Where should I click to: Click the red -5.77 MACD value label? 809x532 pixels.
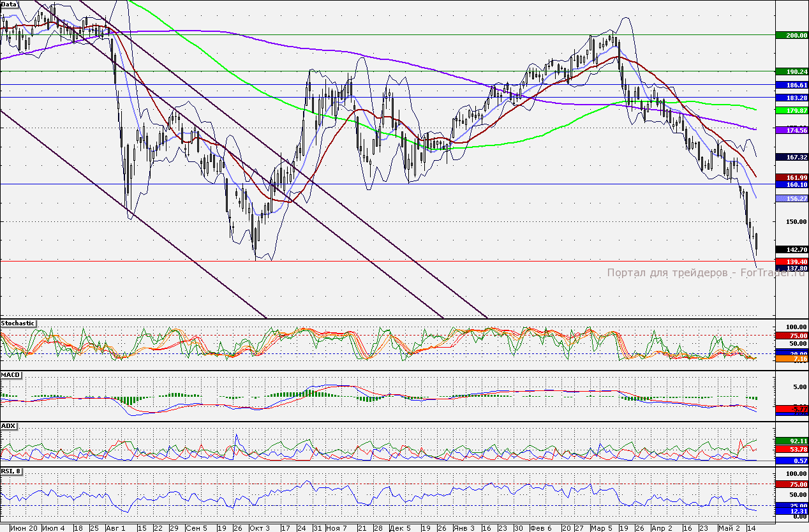point(792,408)
